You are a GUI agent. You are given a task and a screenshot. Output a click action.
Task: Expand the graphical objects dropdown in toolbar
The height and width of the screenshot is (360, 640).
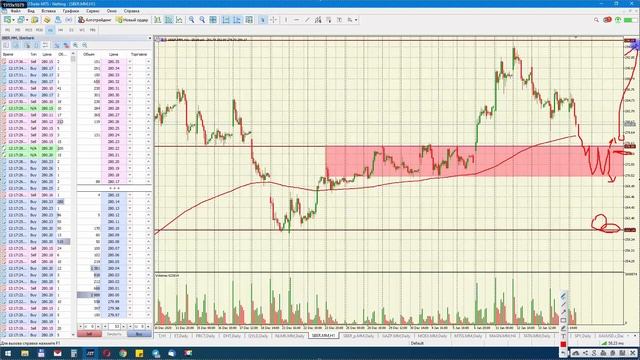coord(356,20)
